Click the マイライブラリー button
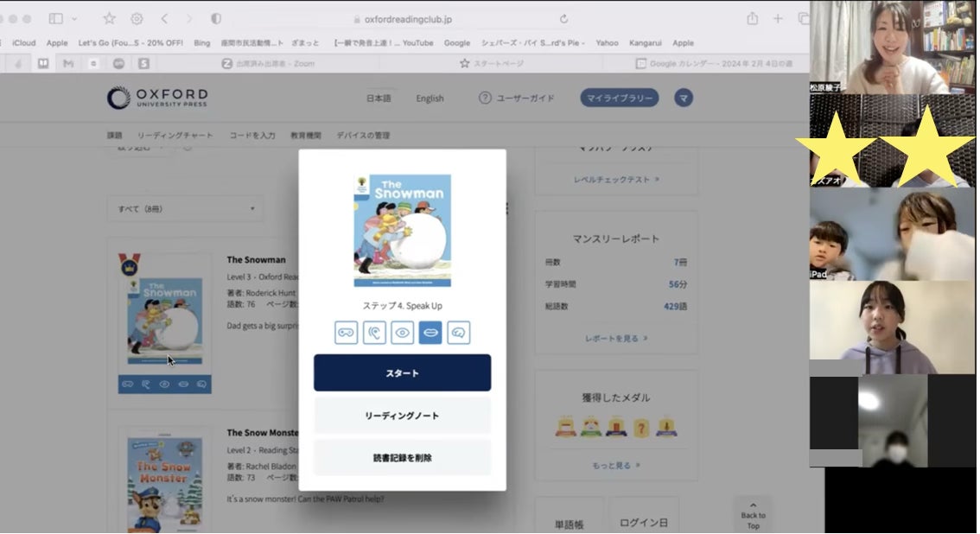The height and width of the screenshot is (534, 980). [620, 98]
